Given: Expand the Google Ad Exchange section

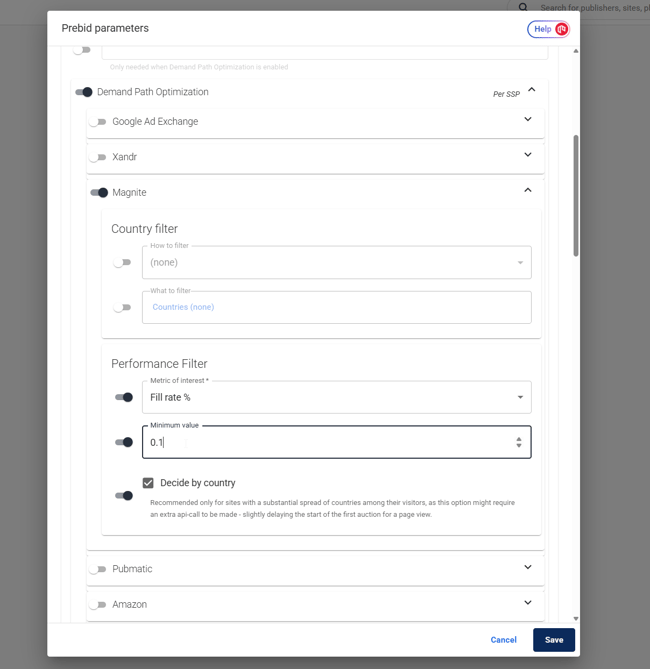Looking at the screenshot, I should coord(528,120).
